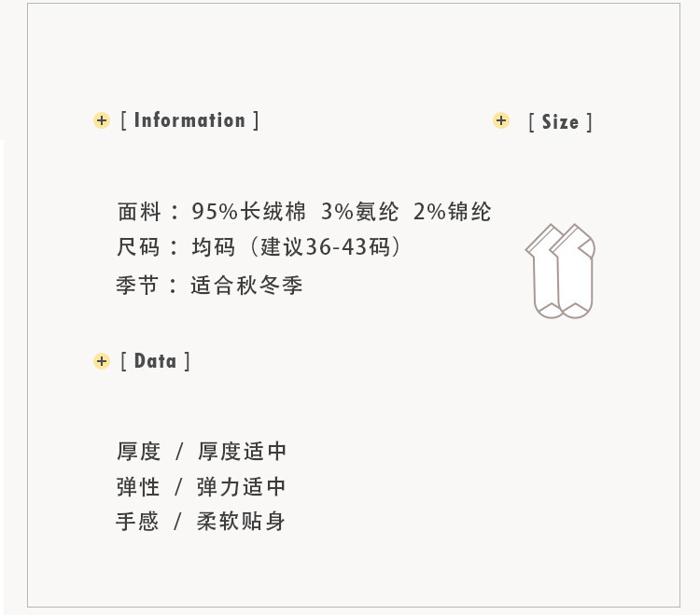The height and width of the screenshot is (615, 700).
Task: Click the 适合秋冬季 text
Action: [x=246, y=285]
